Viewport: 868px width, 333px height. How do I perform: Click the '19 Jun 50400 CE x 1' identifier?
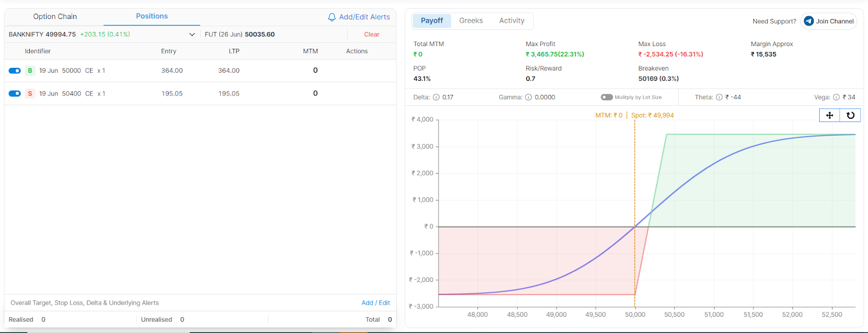point(72,94)
